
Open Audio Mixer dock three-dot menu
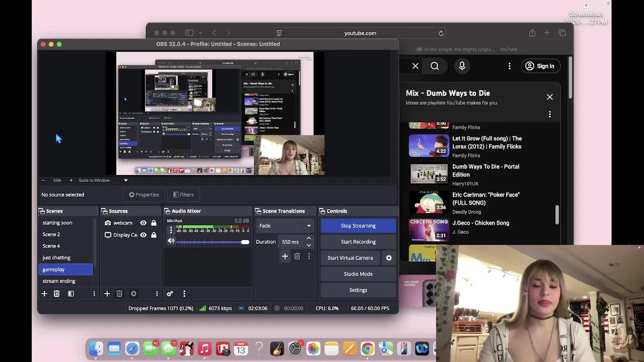point(184,294)
